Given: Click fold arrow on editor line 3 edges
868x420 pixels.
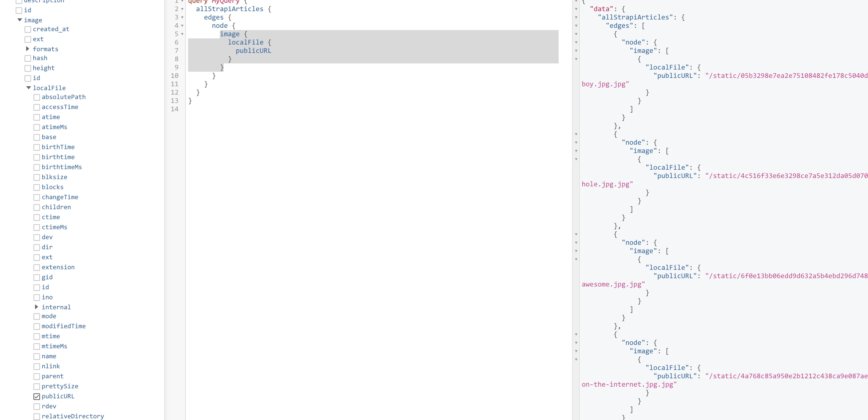Looking at the screenshot, I should [182, 18].
